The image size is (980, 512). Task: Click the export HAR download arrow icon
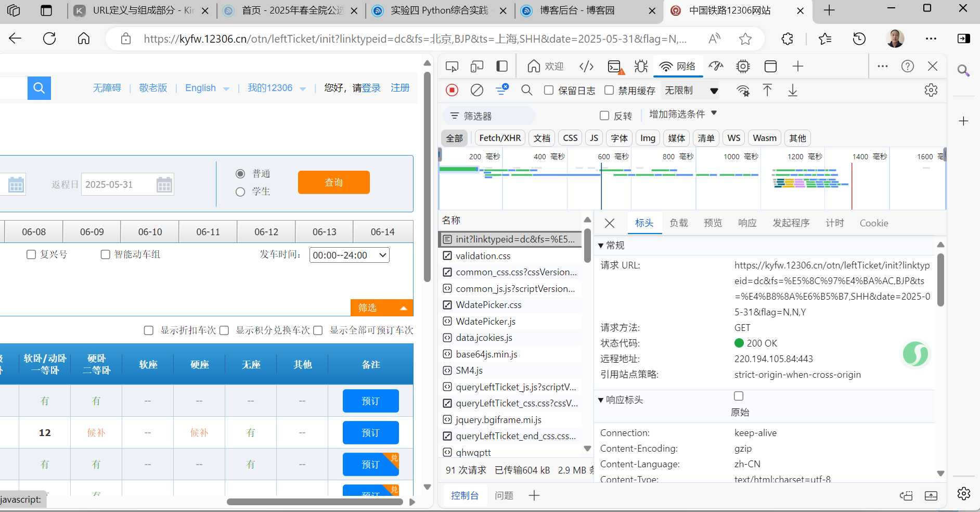(x=792, y=90)
